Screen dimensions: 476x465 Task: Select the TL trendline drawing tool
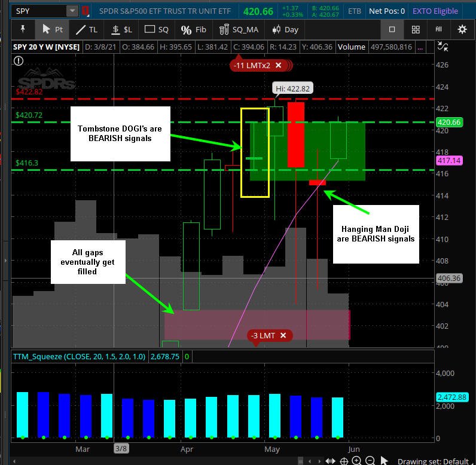[x=87, y=29]
